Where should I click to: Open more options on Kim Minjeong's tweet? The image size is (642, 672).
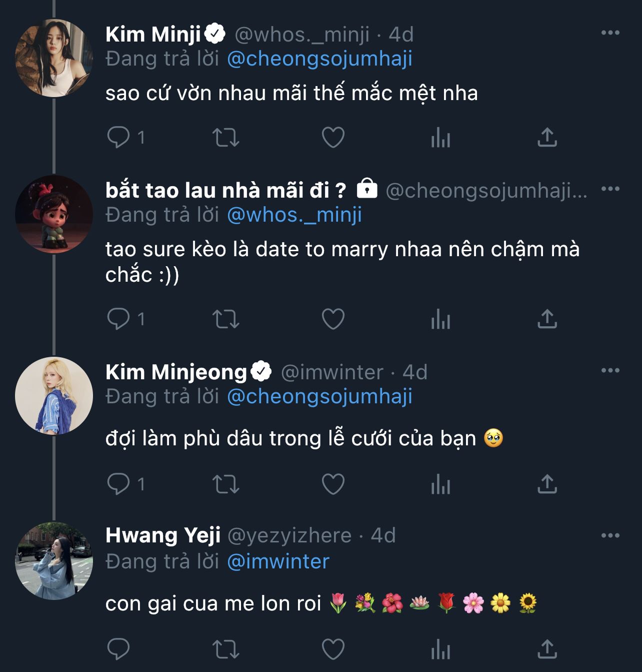click(x=610, y=371)
